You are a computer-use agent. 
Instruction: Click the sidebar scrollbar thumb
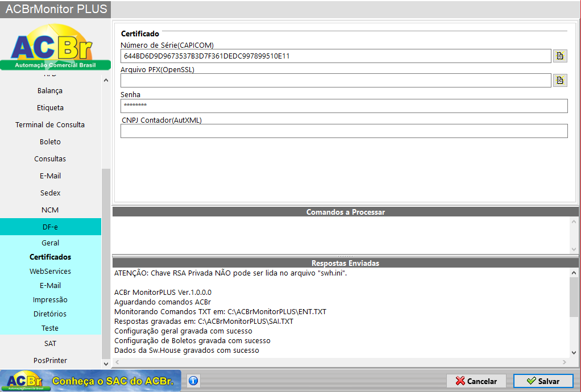click(x=106, y=264)
